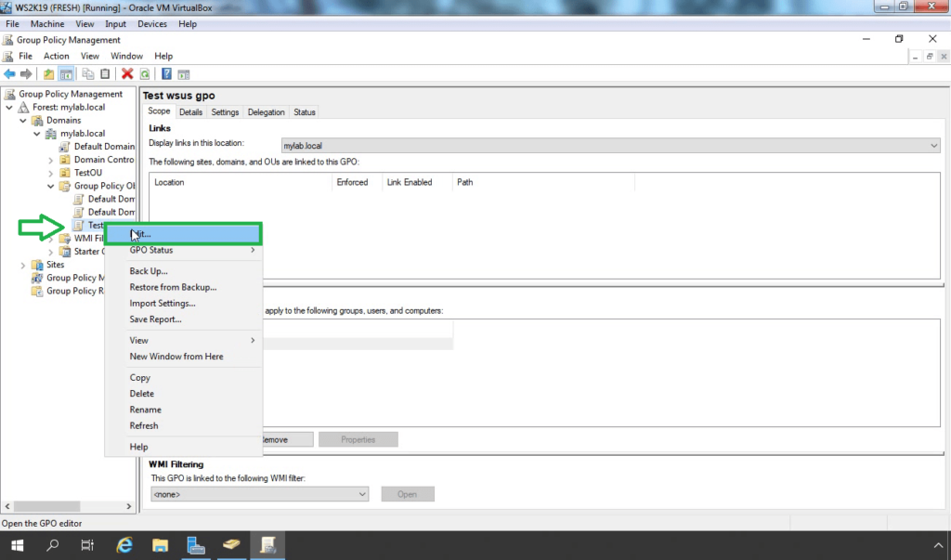Screen dimensions: 951x560
Task: Click Refresh in the context menu
Action: 183,426
